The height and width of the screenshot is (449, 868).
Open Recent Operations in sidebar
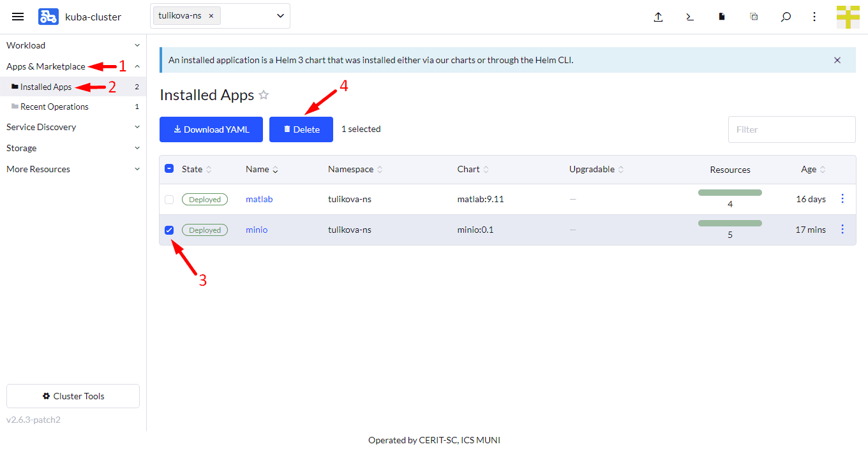click(54, 107)
